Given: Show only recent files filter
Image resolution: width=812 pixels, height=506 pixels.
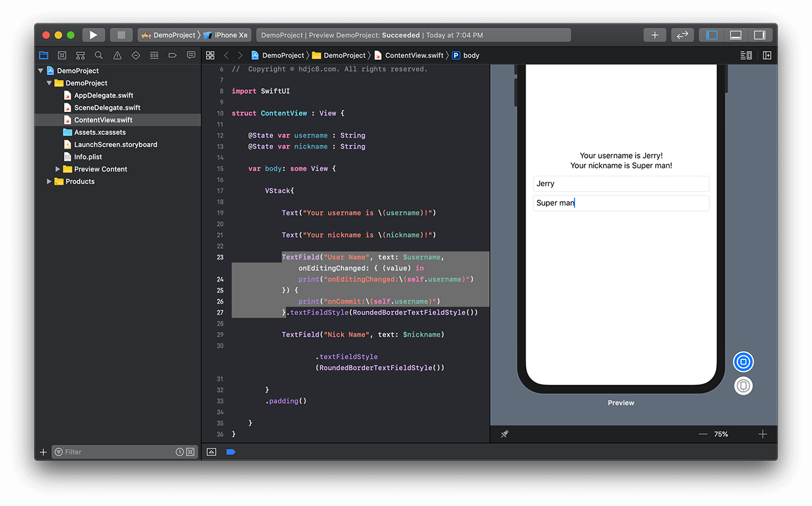Looking at the screenshot, I should (179, 452).
